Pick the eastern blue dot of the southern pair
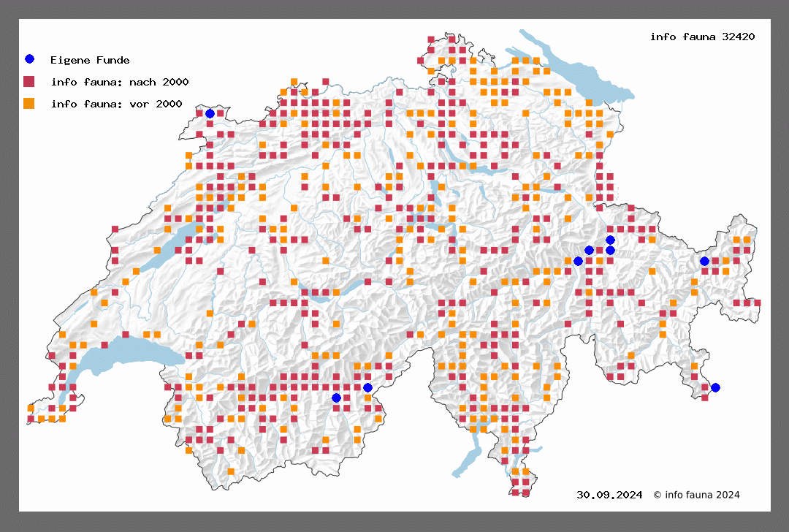 coord(367,387)
